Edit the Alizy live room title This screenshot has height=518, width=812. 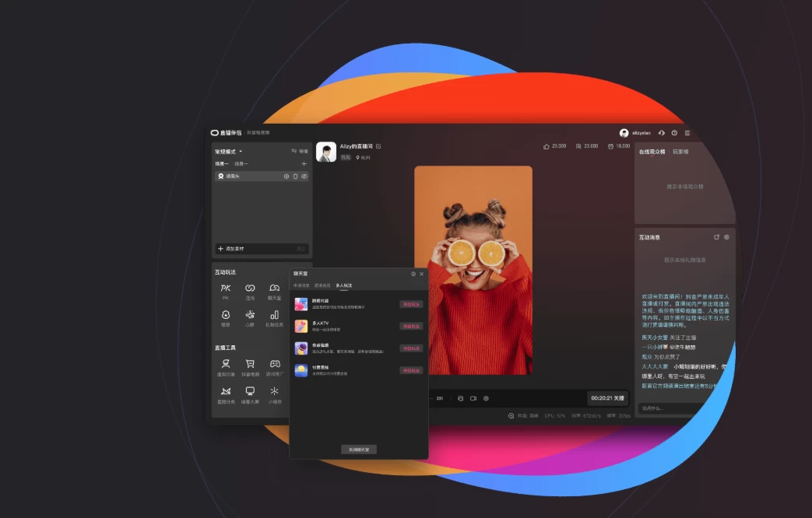click(x=378, y=146)
